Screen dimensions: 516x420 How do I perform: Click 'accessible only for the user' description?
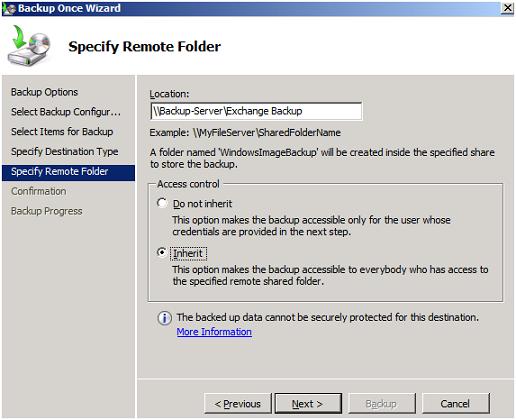coord(311,226)
